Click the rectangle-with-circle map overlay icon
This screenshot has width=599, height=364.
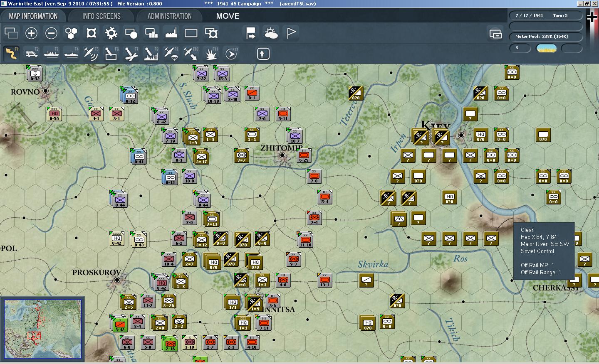coord(131,33)
